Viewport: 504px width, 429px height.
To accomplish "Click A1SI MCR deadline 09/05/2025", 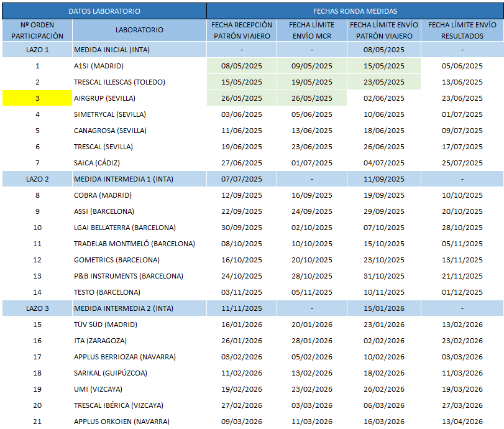I will pos(312,66).
